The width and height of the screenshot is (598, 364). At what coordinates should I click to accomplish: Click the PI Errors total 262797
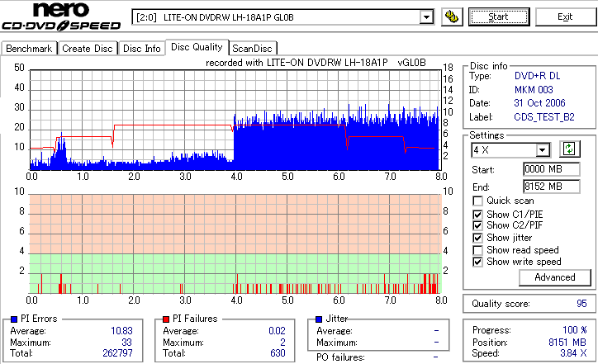pos(117,353)
